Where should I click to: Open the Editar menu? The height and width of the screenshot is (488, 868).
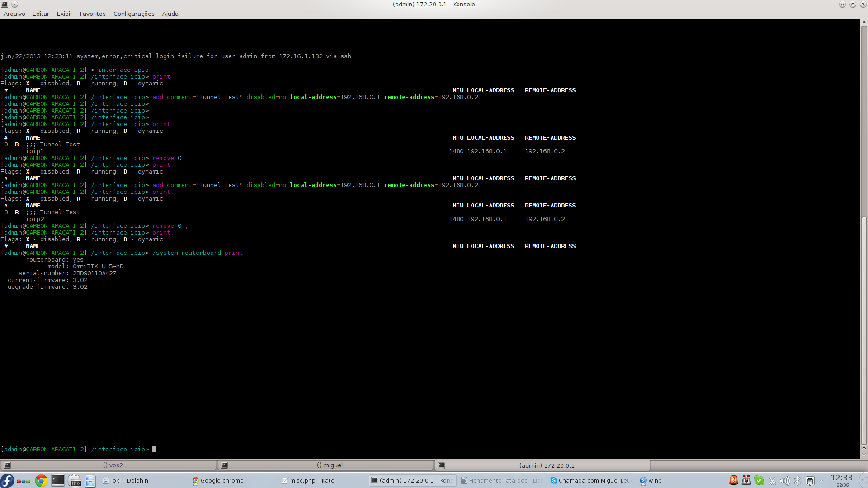click(x=41, y=14)
